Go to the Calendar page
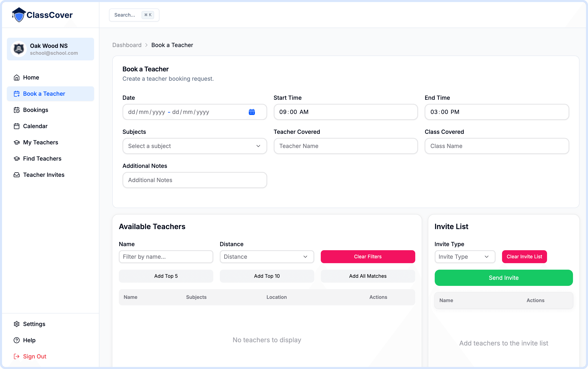588x369 pixels. 50,126
